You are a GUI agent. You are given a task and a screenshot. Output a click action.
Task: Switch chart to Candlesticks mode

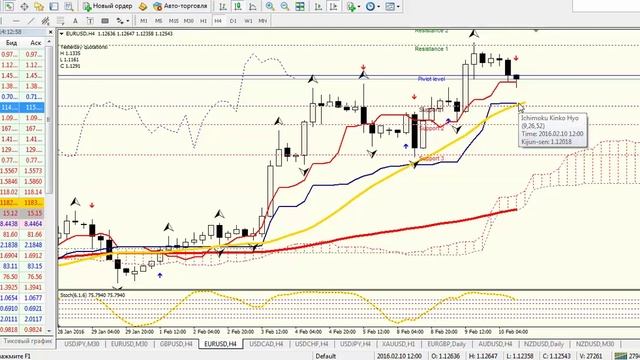click(x=238, y=7)
